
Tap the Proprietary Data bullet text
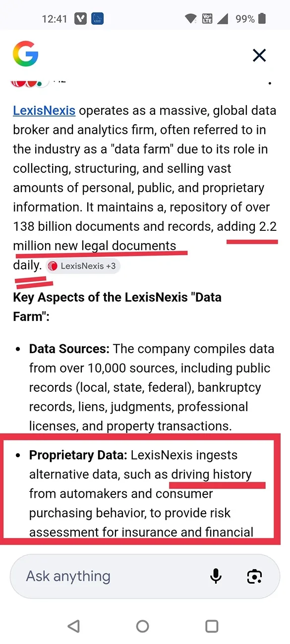[145, 493]
